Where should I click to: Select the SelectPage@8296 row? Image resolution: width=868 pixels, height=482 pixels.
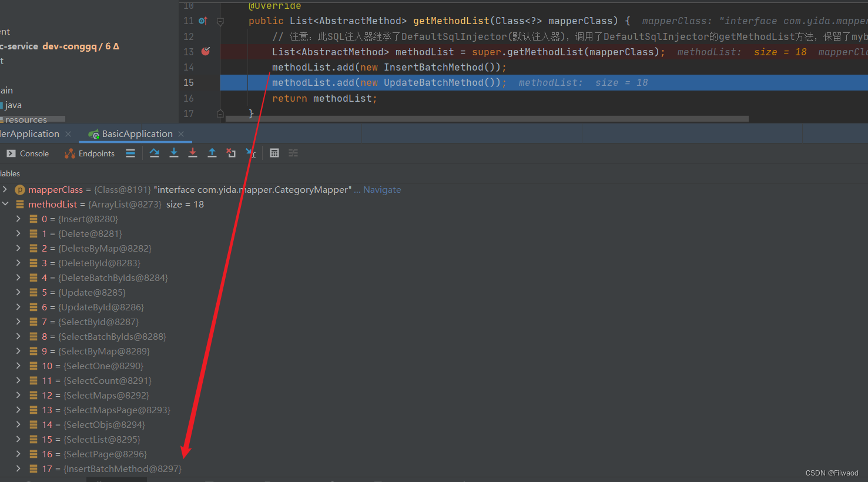[x=434, y=454]
